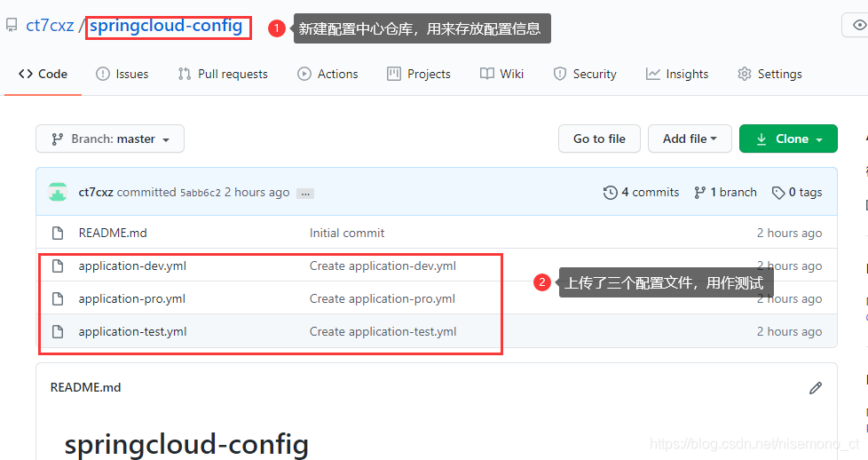Open the 0 tags link
This screenshot has height=460, width=868.
click(797, 193)
